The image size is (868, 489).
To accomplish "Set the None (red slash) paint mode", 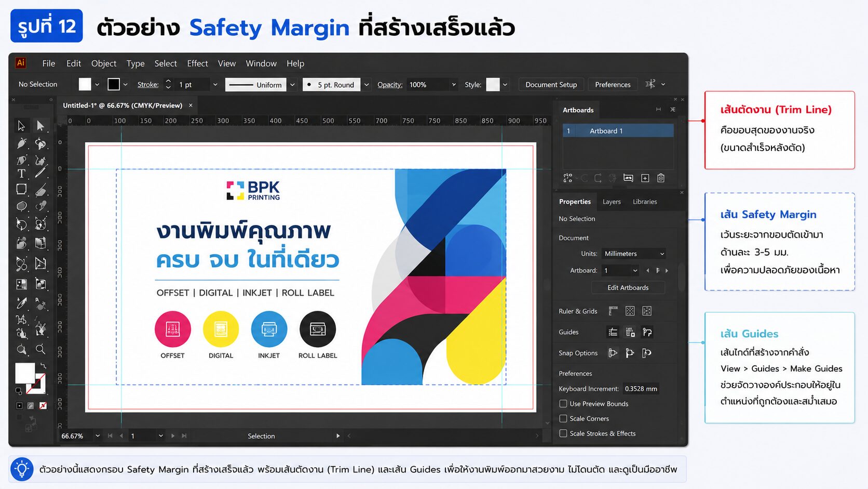I will pyautogui.click(x=43, y=405).
